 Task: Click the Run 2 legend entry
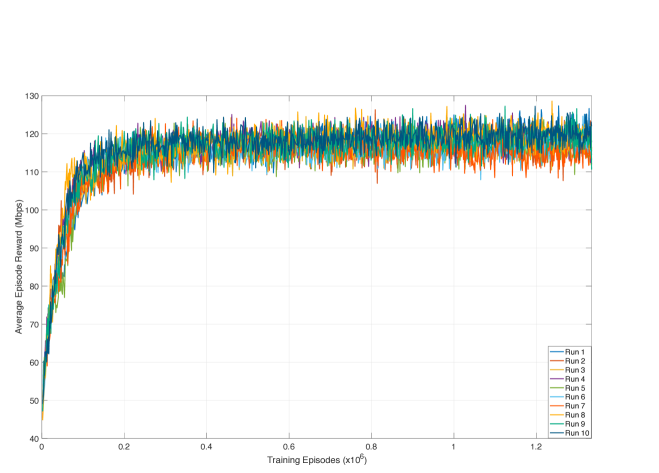click(567, 361)
